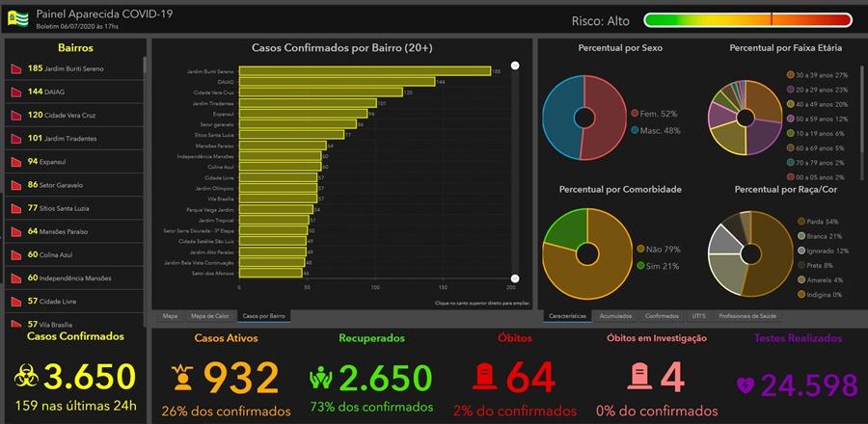Click red marker beside Jardim Buriti Sereno
The image size is (868, 424).
pos(16,69)
